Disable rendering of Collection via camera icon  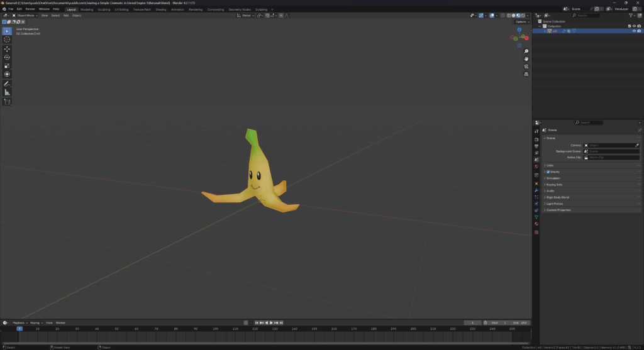tap(639, 26)
